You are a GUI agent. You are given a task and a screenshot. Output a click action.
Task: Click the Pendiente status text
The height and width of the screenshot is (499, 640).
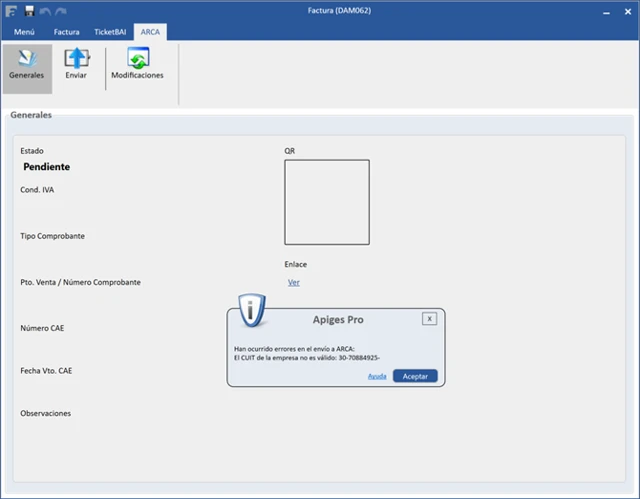[x=47, y=167]
